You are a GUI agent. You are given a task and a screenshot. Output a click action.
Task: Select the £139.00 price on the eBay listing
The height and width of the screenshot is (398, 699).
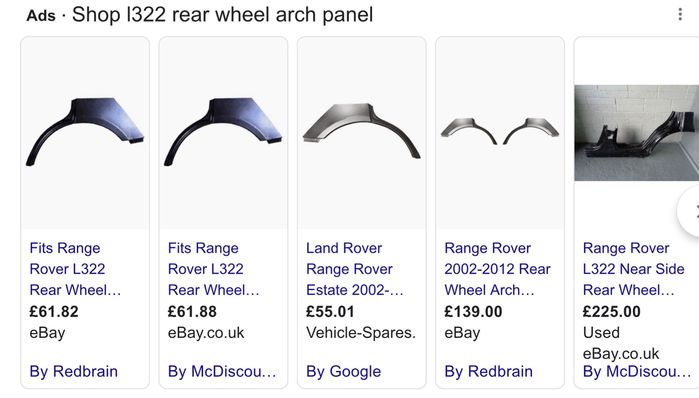pos(473,312)
